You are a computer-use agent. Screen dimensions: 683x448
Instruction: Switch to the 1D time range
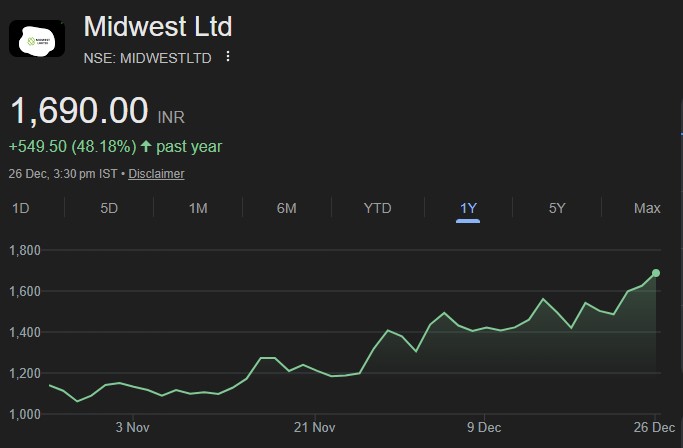point(20,208)
